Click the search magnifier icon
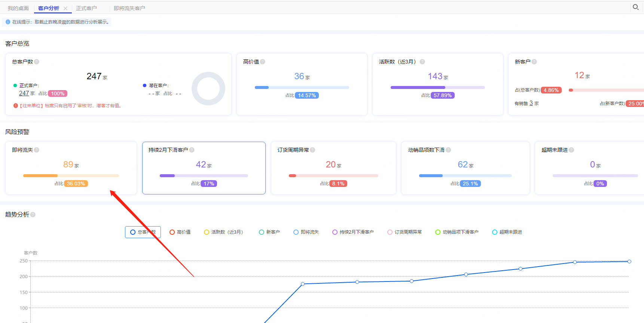This screenshot has width=644, height=323. (635, 7)
